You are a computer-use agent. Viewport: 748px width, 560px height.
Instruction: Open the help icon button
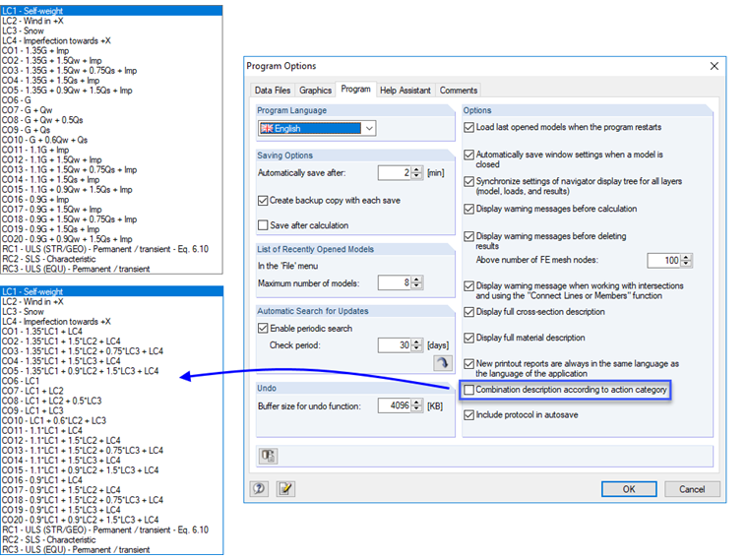259,488
